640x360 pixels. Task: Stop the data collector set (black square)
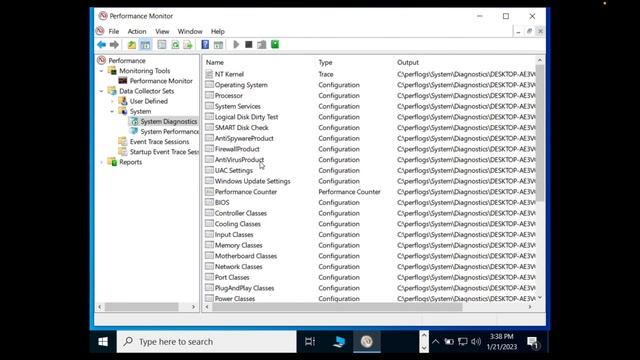[x=249, y=44]
